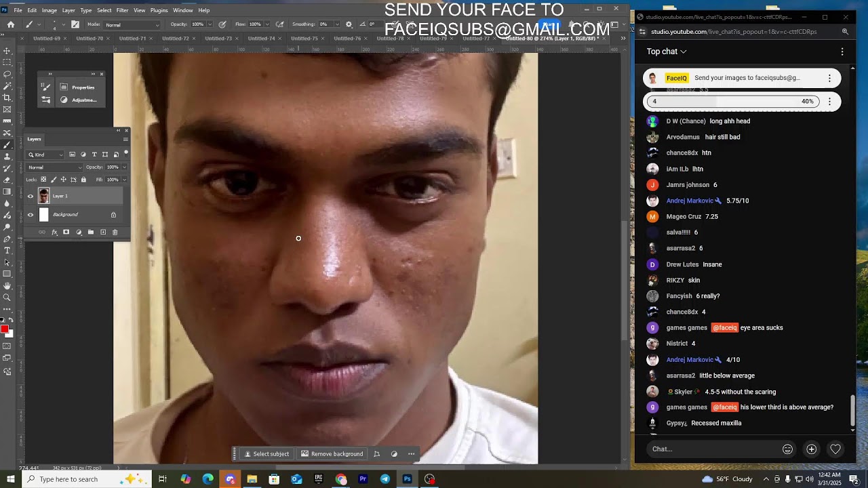Click Remove background button
The width and height of the screenshot is (868, 488).
[x=332, y=454]
